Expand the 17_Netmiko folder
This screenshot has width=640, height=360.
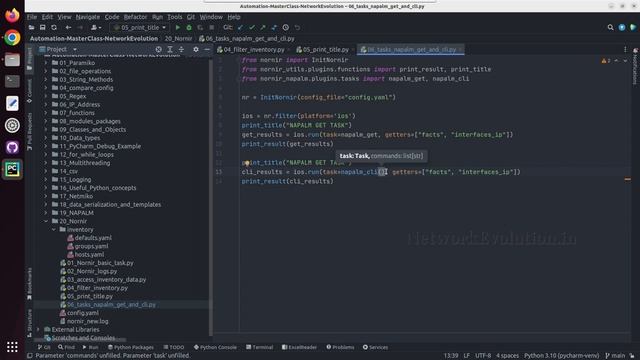pos(46,196)
